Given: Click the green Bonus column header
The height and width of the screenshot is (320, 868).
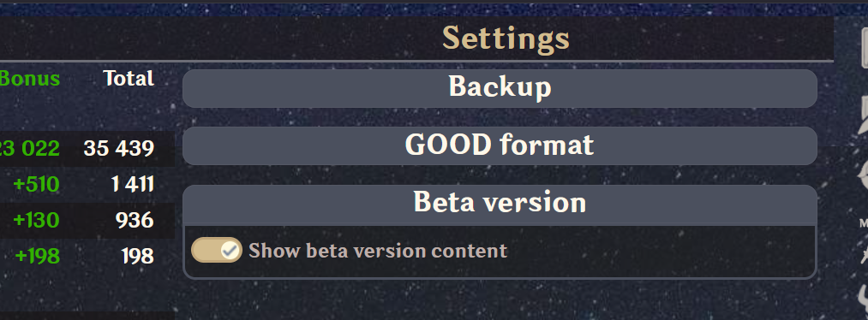Looking at the screenshot, I should coord(30,78).
